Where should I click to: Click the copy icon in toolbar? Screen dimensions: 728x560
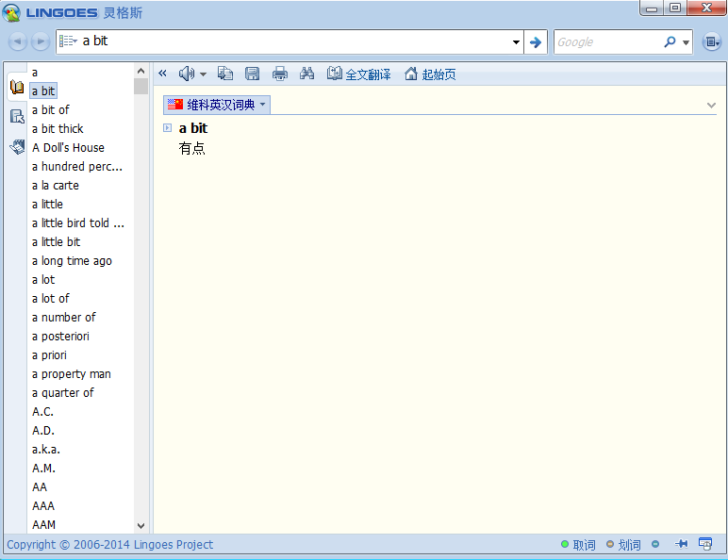coord(225,74)
